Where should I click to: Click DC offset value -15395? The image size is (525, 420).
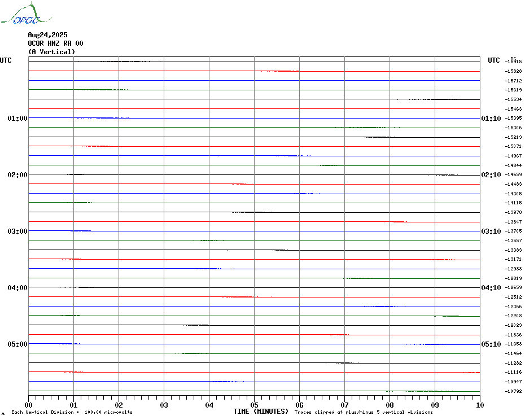tap(513, 118)
